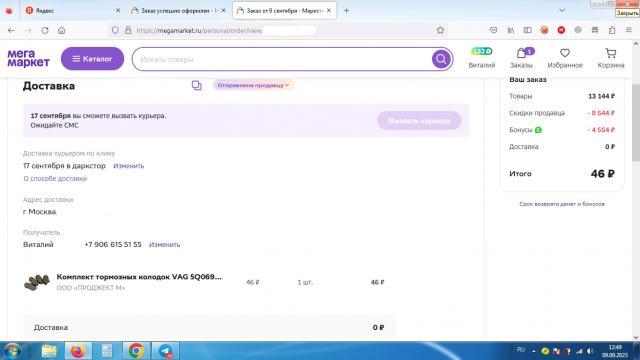Click the О способе доставки link
This screenshot has width=640, height=360.
coord(55,178)
